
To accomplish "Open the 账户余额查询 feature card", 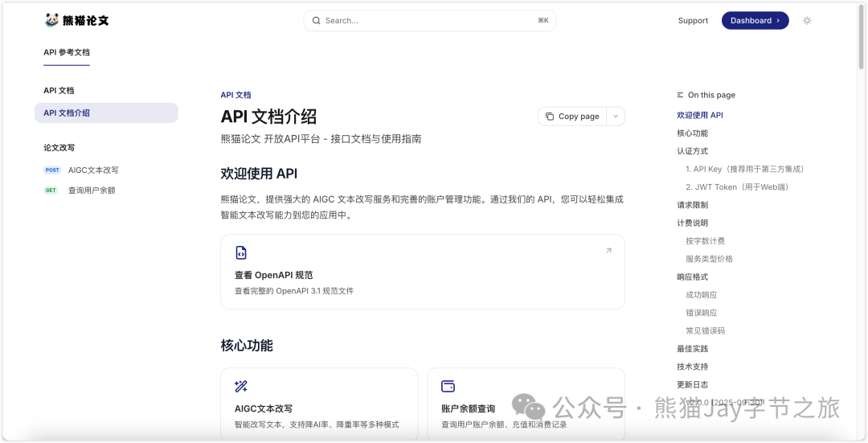I will point(526,404).
